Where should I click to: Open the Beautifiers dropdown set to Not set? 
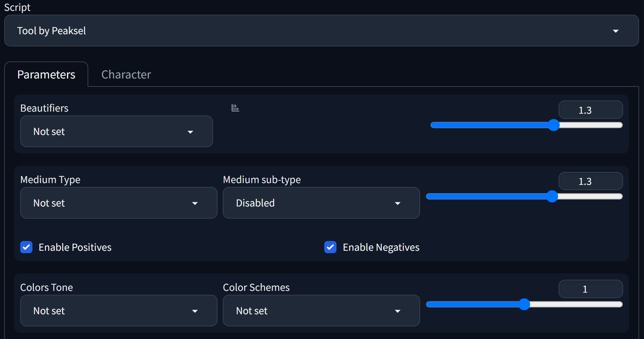click(116, 131)
